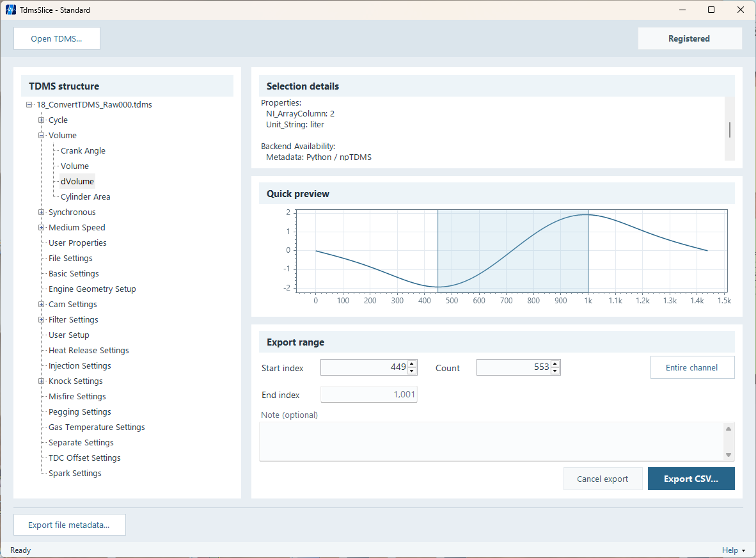756x558 pixels.
Task: Click the Export CSV... button
Action: [691, 479]
